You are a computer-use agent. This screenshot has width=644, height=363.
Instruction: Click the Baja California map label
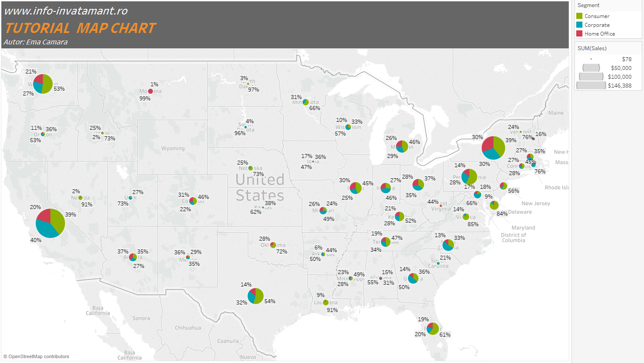[98, 311]
